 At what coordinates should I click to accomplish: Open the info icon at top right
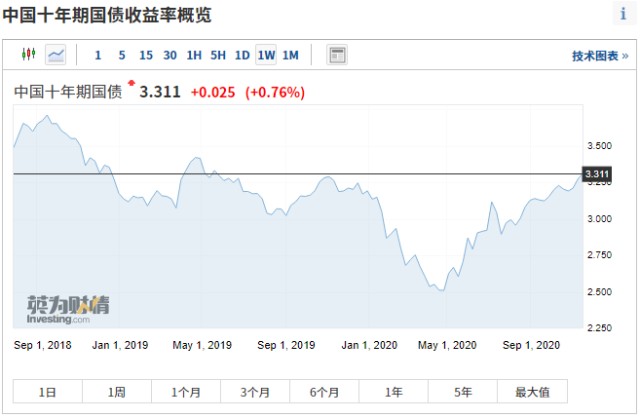tap(623, 14)
